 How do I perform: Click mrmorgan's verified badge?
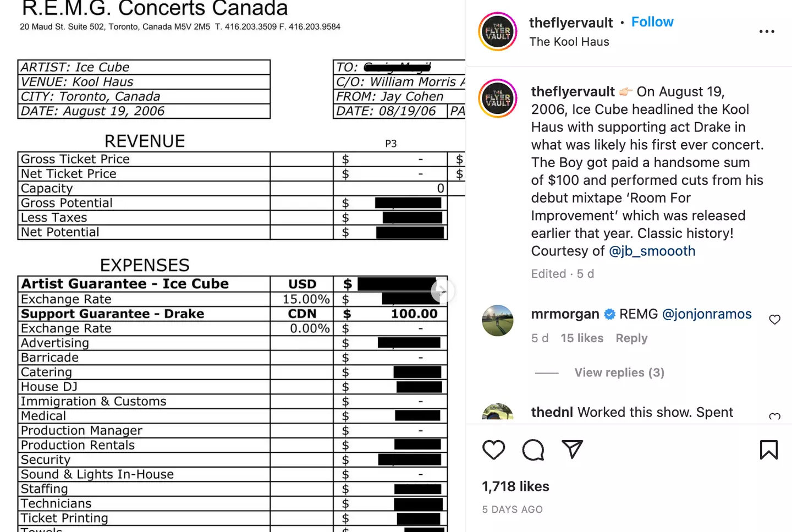(x=609, y=314)
